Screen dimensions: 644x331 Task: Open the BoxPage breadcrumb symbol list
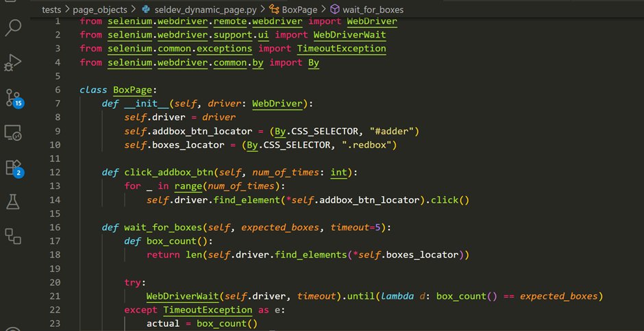click(299, 10)
